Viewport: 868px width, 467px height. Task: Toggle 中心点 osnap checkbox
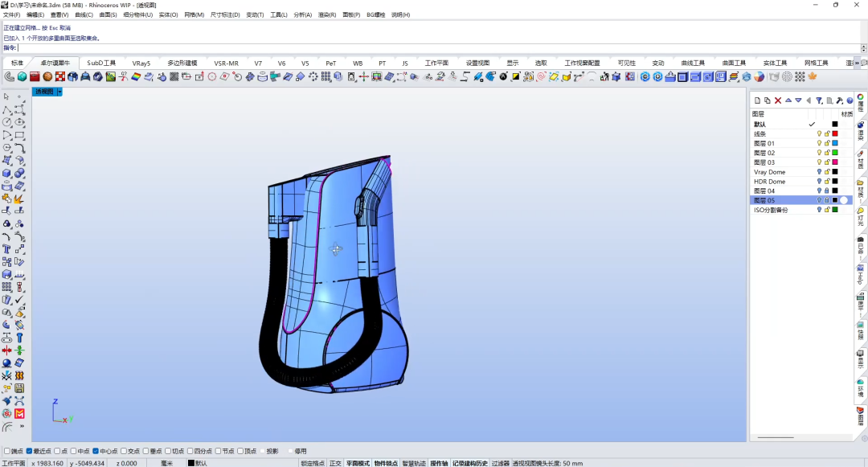[x=96, y=451]
